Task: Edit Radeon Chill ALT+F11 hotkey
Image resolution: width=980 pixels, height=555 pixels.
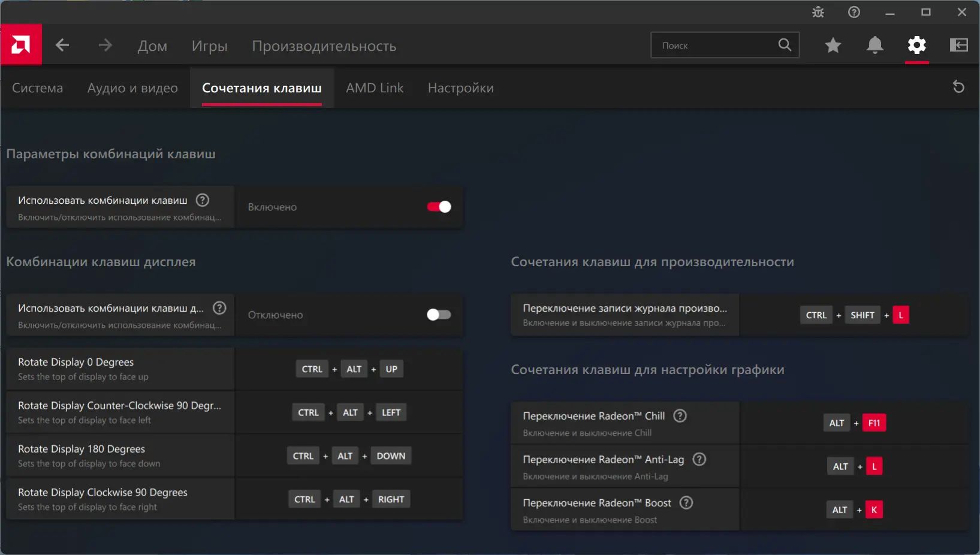Action: 855,423
